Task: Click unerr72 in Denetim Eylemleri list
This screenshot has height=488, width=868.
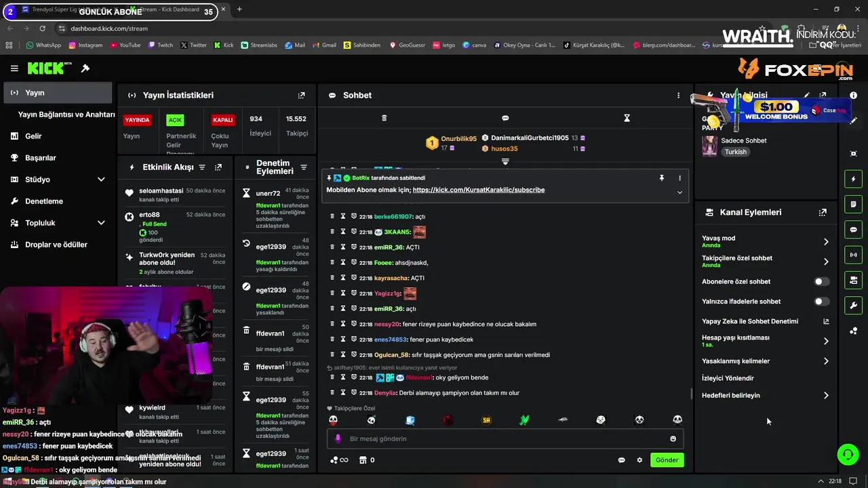Action: [268, 194]
